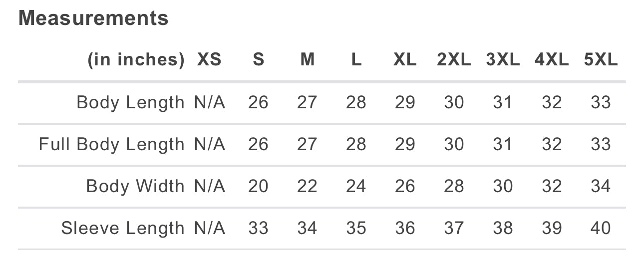Click the N/A cell in Body Width row
Screen dimensions: 644x264
(x=209, y=186)
